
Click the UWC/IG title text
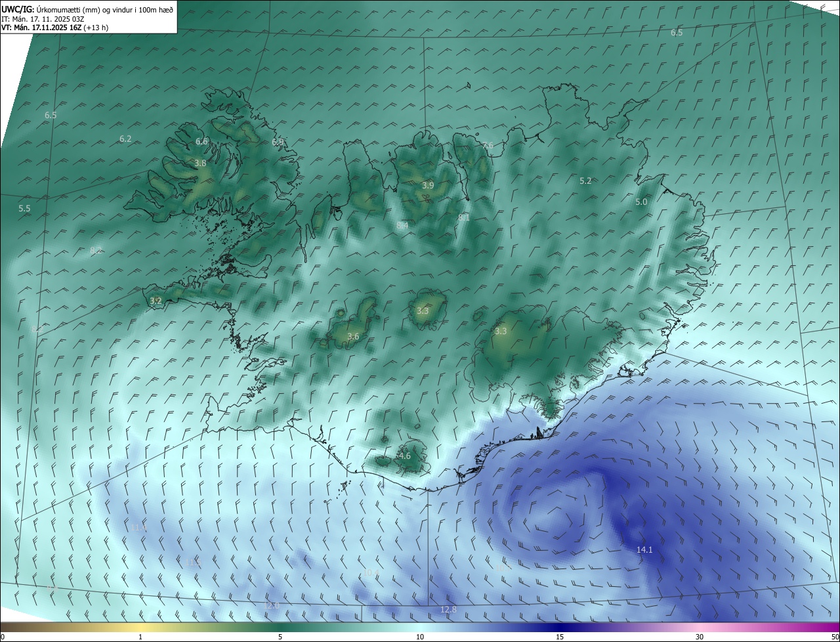point(17,11)
